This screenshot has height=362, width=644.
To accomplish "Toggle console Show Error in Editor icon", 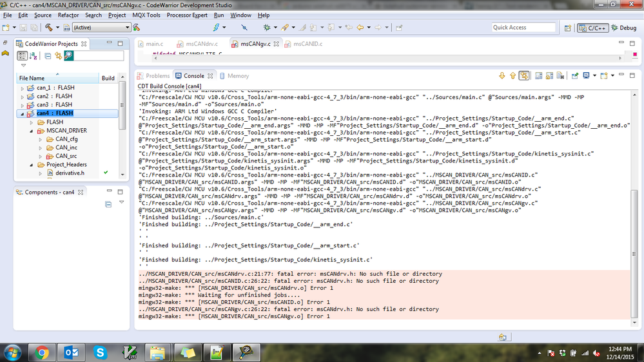I will click(x=524, y=75).
